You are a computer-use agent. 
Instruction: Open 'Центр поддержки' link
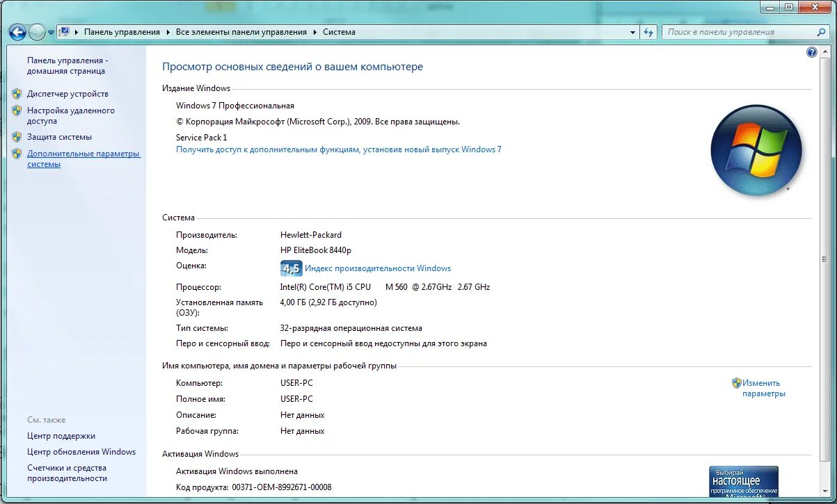point(61,436)
